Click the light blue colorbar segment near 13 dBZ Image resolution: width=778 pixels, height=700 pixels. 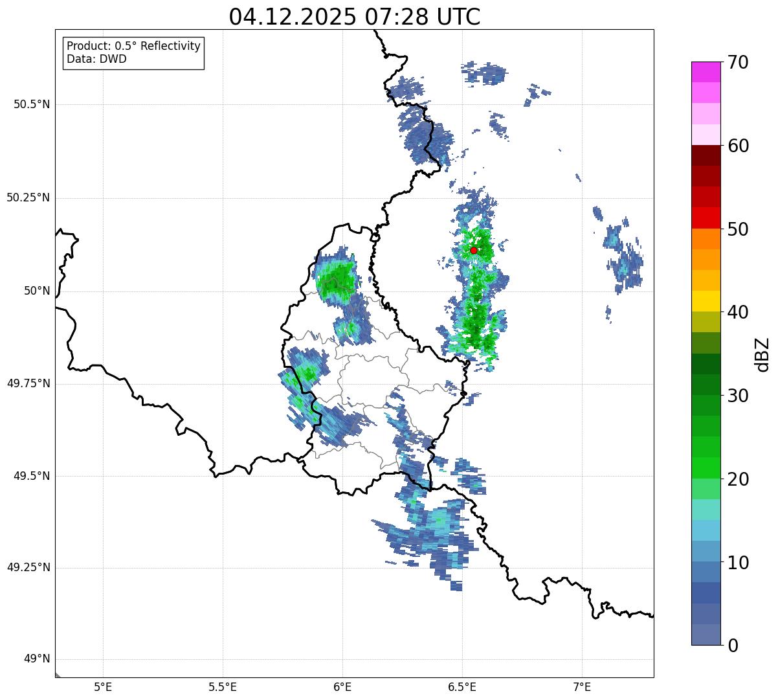[706, 530]
